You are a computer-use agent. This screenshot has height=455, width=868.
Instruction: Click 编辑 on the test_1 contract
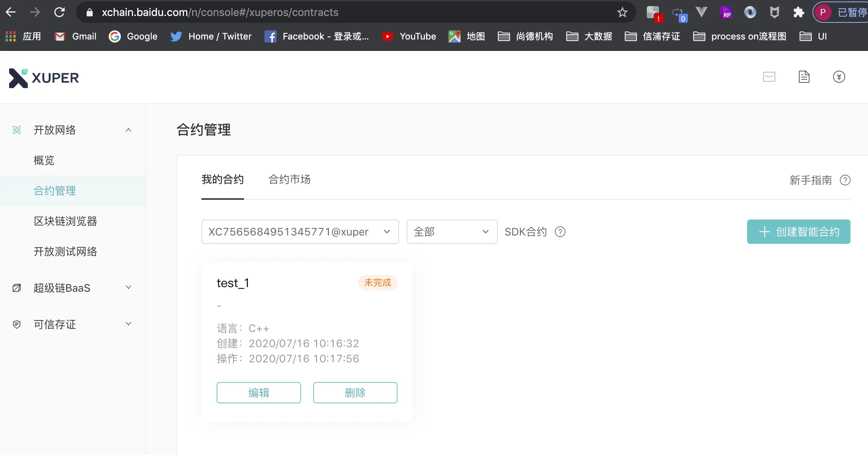(x=258, y=393)
